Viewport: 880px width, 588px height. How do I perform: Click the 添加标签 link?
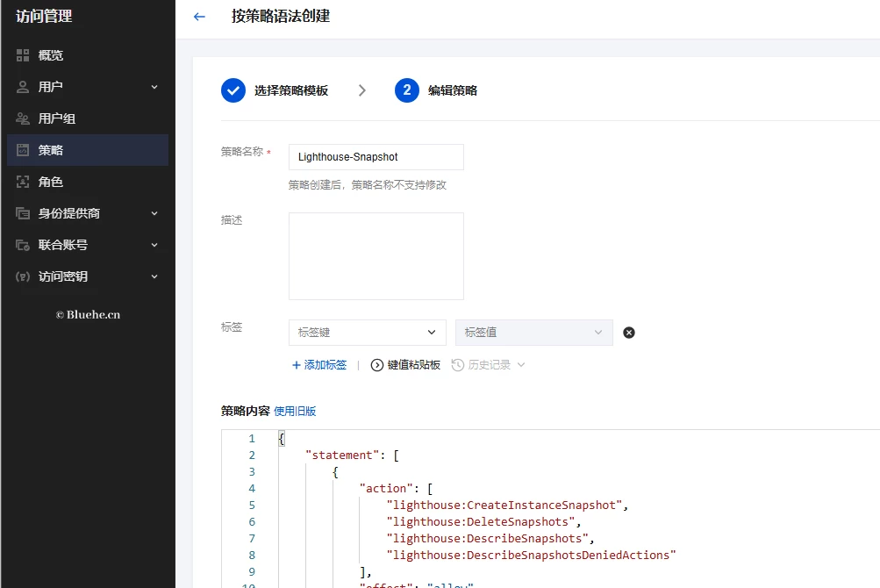point(319,365)
